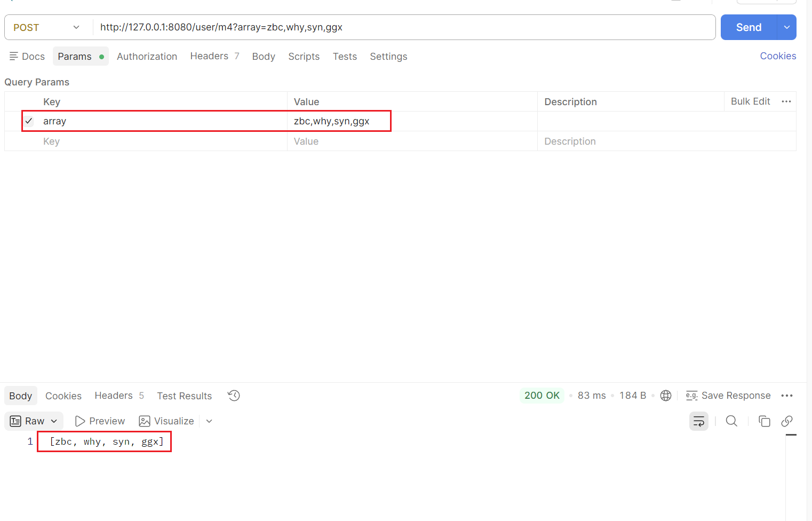812x521 pixels.
Task: Open the response Headers tab
Action: [x=119, y=396]
